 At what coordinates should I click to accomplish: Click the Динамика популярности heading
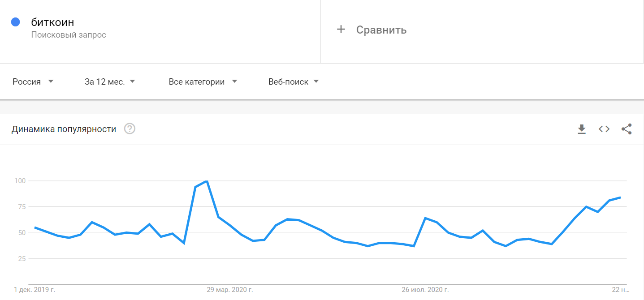coord(64,129)
